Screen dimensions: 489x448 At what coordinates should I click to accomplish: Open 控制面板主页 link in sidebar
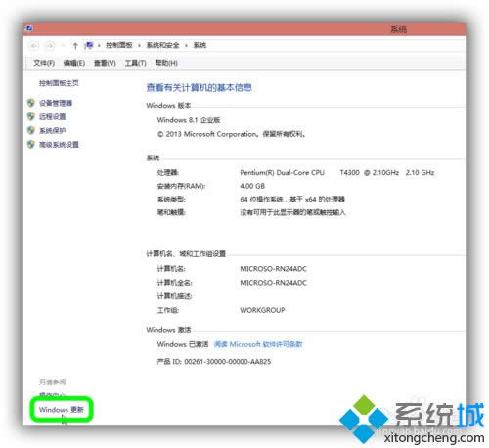[x=59, y=83]
